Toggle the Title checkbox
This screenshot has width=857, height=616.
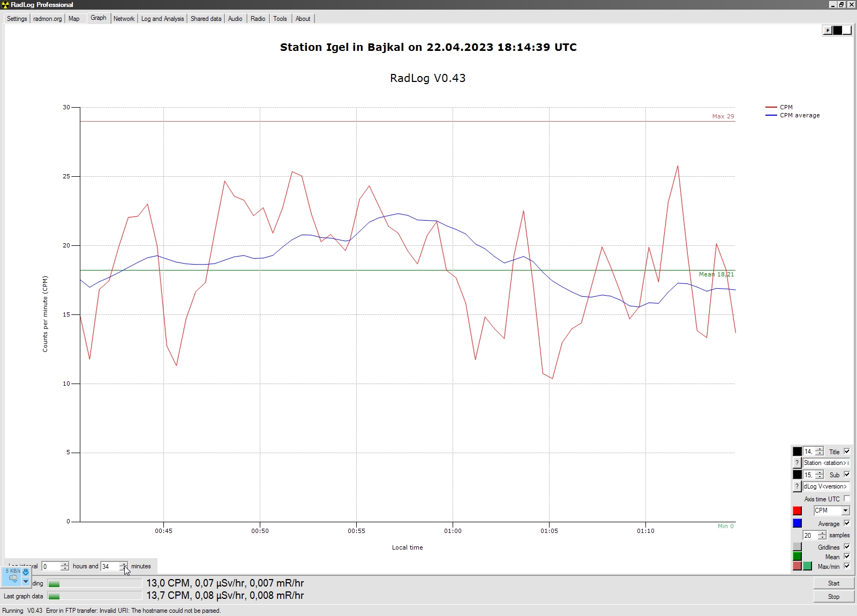pyautogui.click(x=847, y=452)
